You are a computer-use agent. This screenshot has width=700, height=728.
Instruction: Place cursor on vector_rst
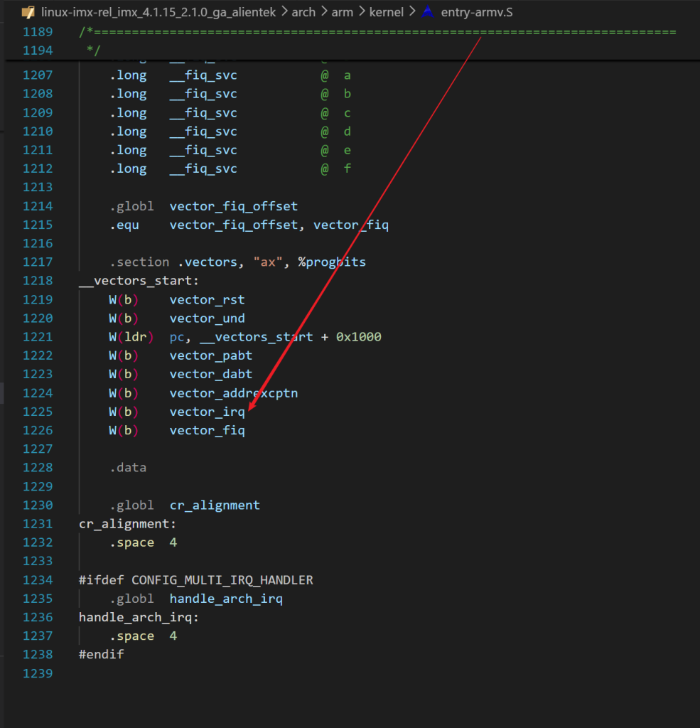click(x=207, y=300)
